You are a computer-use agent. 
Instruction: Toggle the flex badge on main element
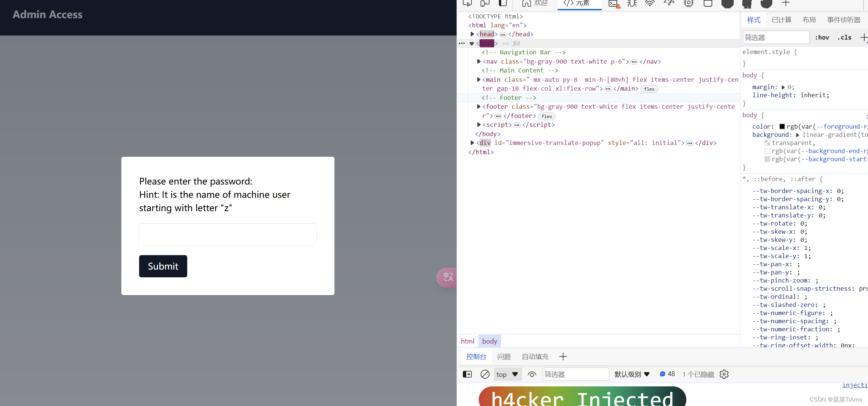649,89
